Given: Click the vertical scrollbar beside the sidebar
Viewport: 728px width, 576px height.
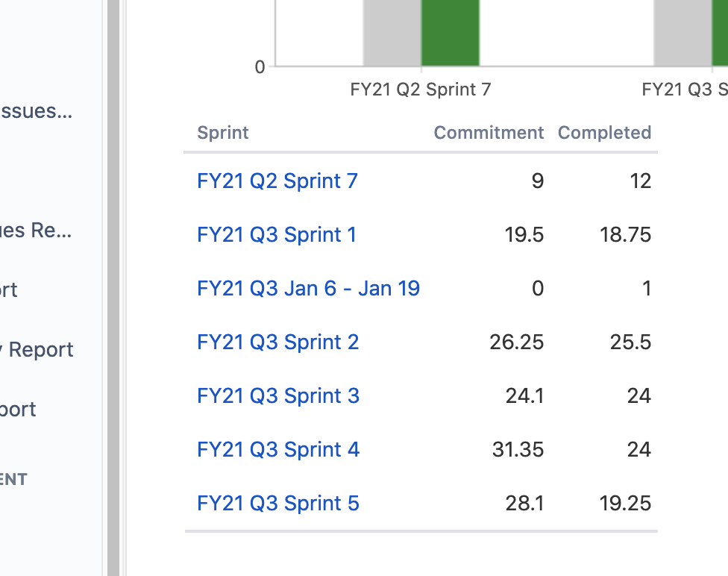Looking at the screenshot, I should click(113, 288).
